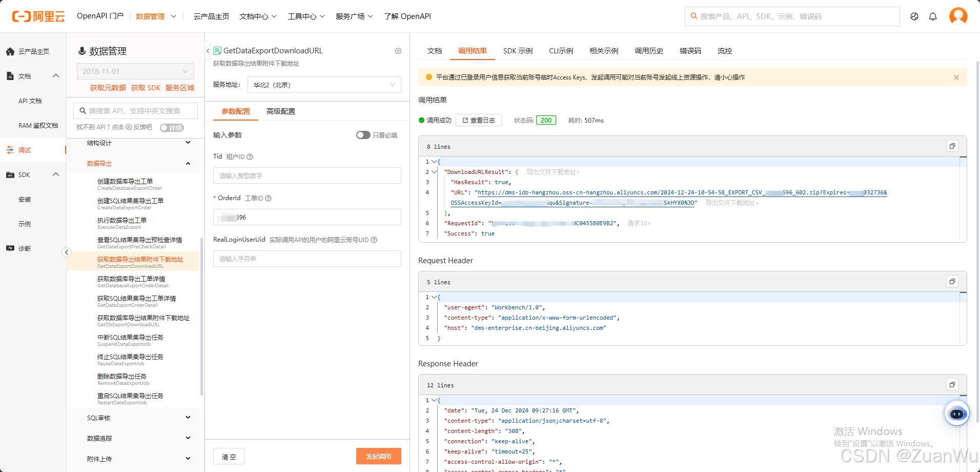
Task: Open the user avatar menu
Action: point(958,16)
